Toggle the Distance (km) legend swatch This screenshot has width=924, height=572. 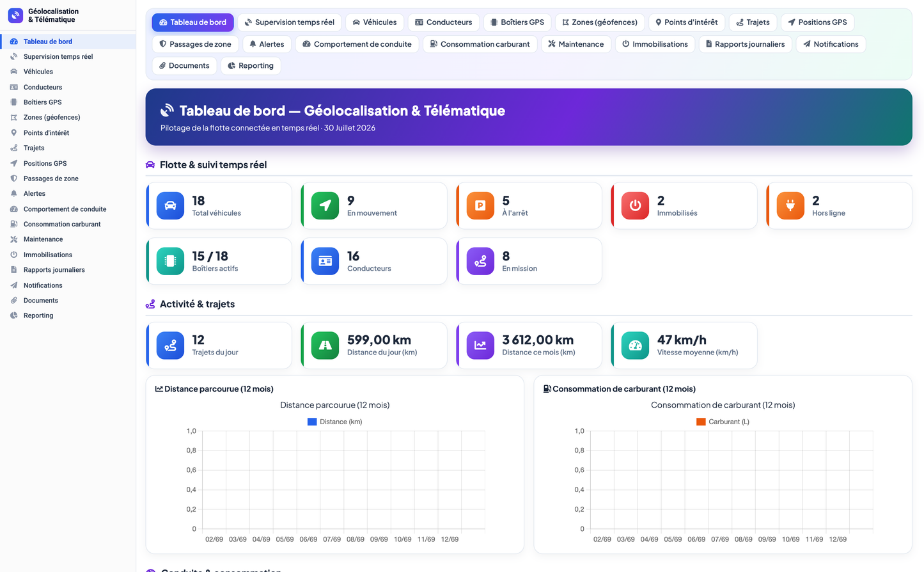coord(312,422)
